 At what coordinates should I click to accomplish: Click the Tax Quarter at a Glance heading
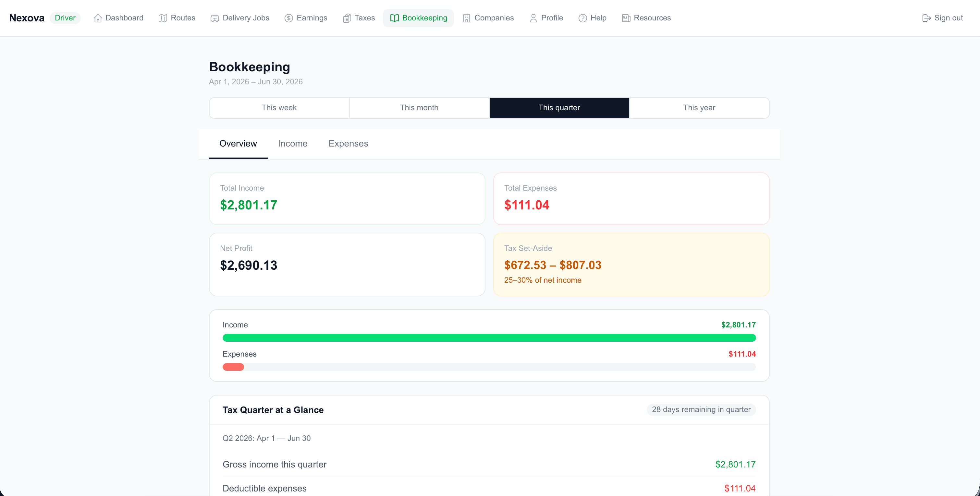pos(273,410)
